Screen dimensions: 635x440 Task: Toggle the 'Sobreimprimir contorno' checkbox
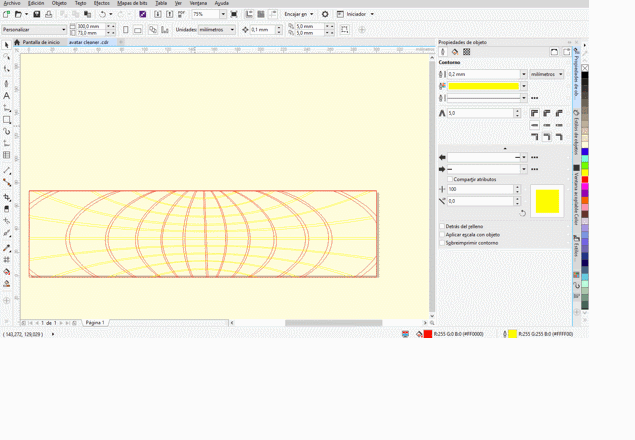[x=443, y=243]
